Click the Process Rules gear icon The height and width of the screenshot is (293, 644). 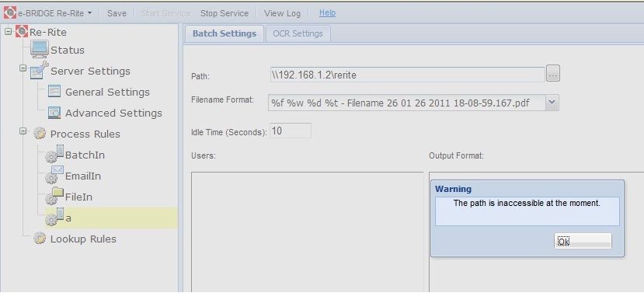[40, 134]
